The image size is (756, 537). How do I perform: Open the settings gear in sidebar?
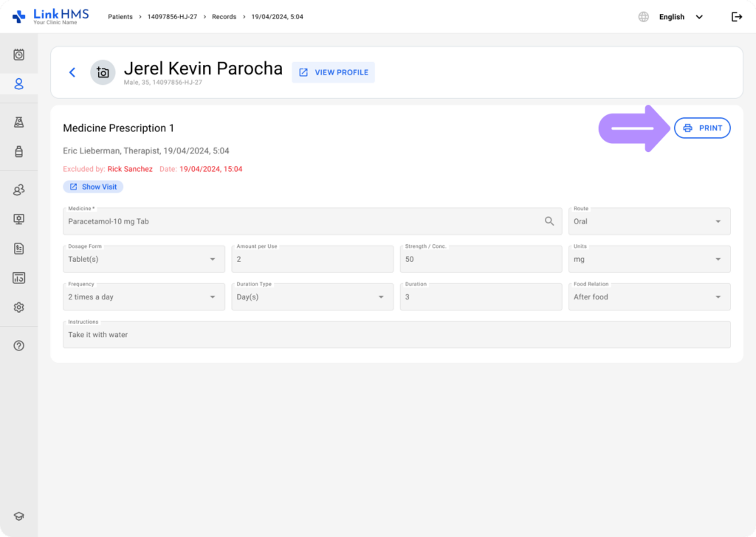19,307
